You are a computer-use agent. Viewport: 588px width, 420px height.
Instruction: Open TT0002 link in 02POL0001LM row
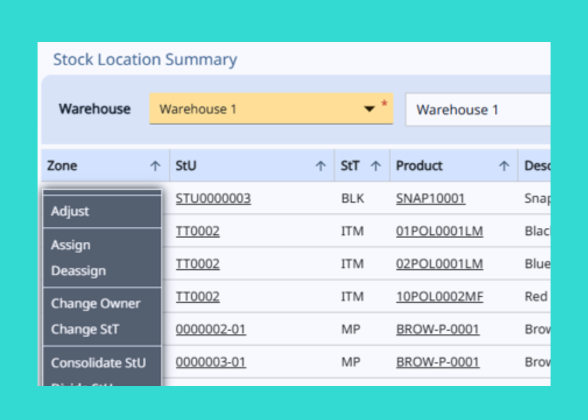198,264
